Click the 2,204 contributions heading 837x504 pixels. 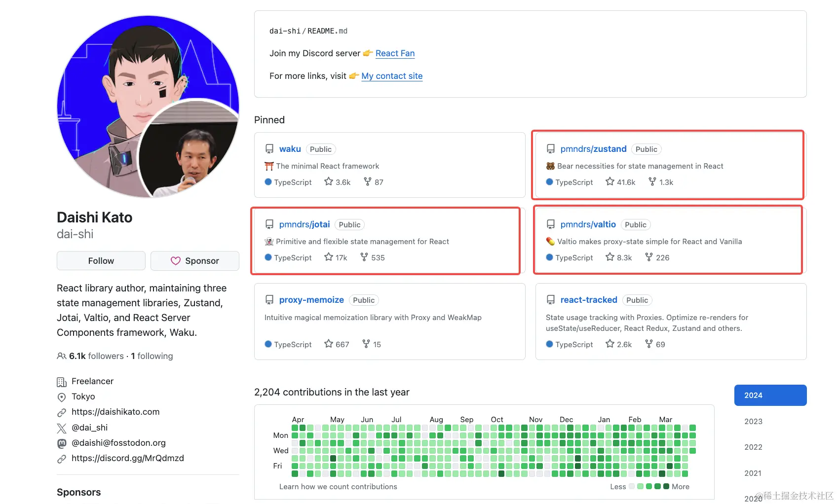click(x=332, y=392)
